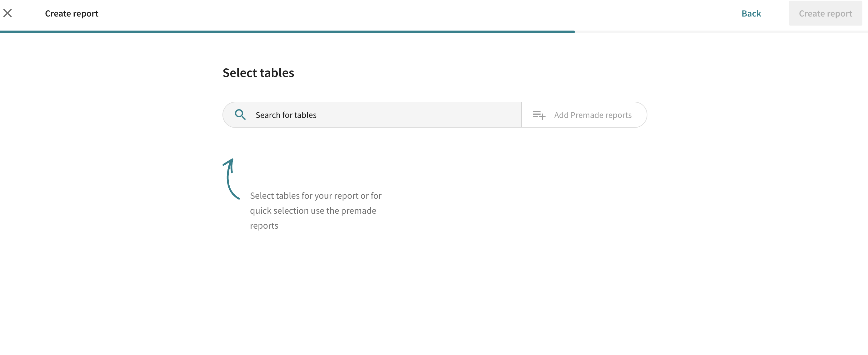The width and height of the screenshot is (868, 355).
Task: Close the Create report wizard
Action: (x=7, y=13)
